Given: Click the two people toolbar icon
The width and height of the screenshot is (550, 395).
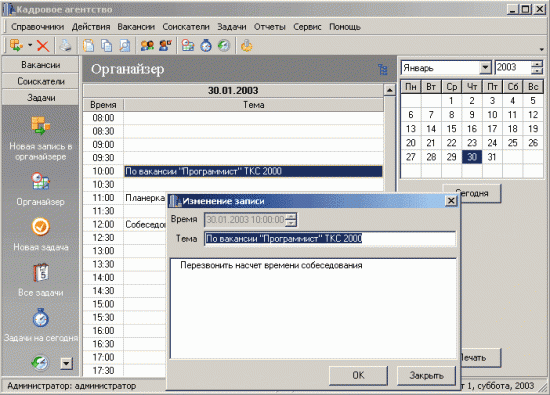Looking at the screenshot, I should point(147,46).
